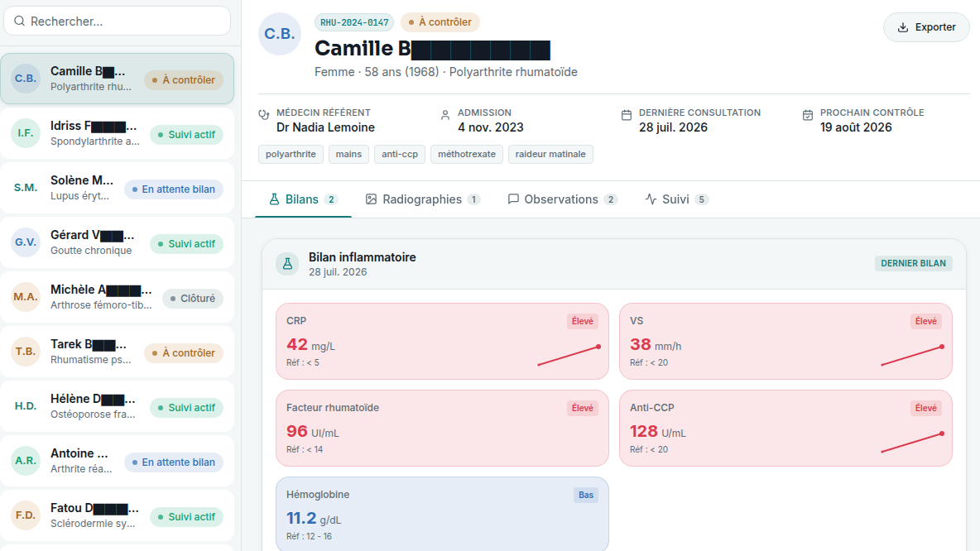Open the Hémoglobine 11.2 g/dL card

tap(442, 514)
